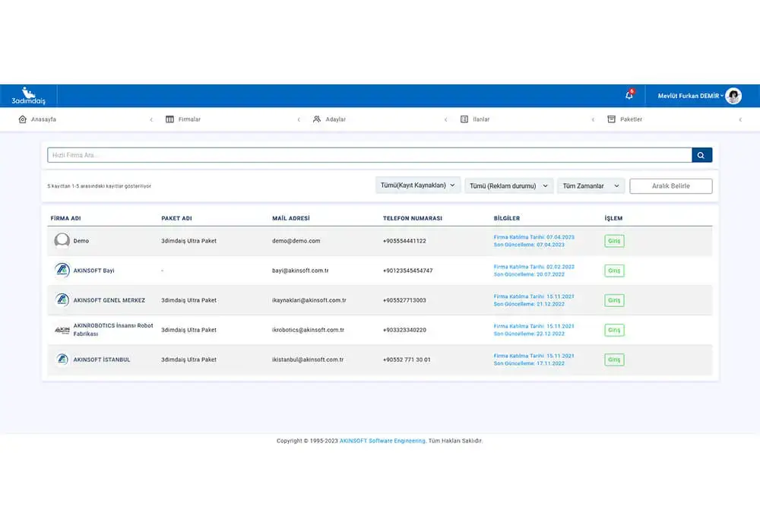Select the ikaynaklari@akinsoft.com.tr mail address
Image resolution: width=760 pixels, height=532 pixels.
(309, 300)
